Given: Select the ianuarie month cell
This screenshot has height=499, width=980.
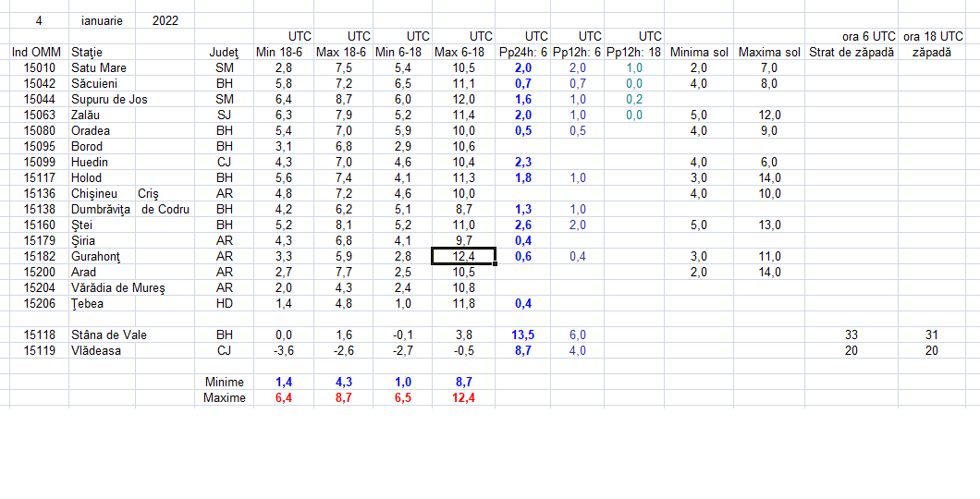Looking at the screenshot, I should (102, 20).
